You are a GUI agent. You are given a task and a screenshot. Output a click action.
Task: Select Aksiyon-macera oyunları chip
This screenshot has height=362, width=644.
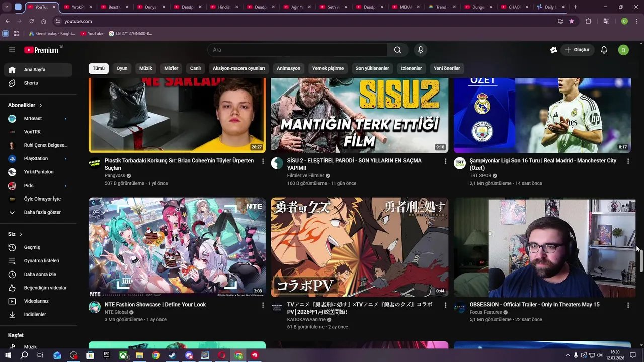pos(239,68)
